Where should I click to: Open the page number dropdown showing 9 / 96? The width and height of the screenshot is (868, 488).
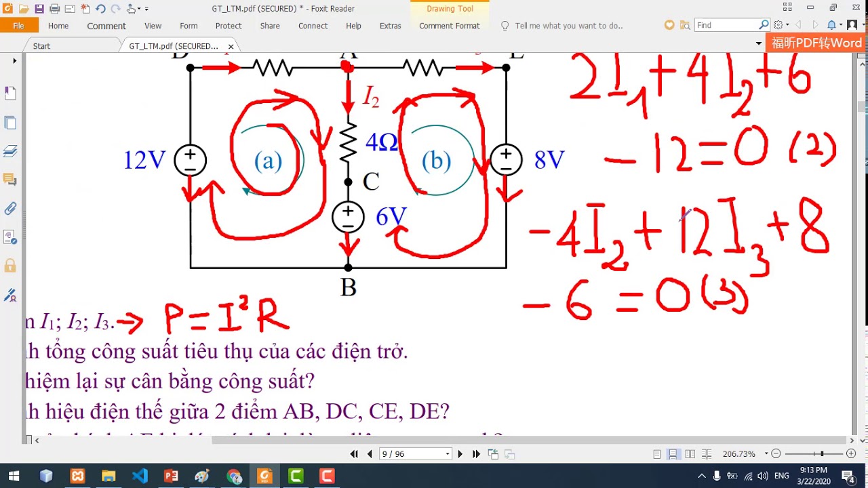point(448,454)
